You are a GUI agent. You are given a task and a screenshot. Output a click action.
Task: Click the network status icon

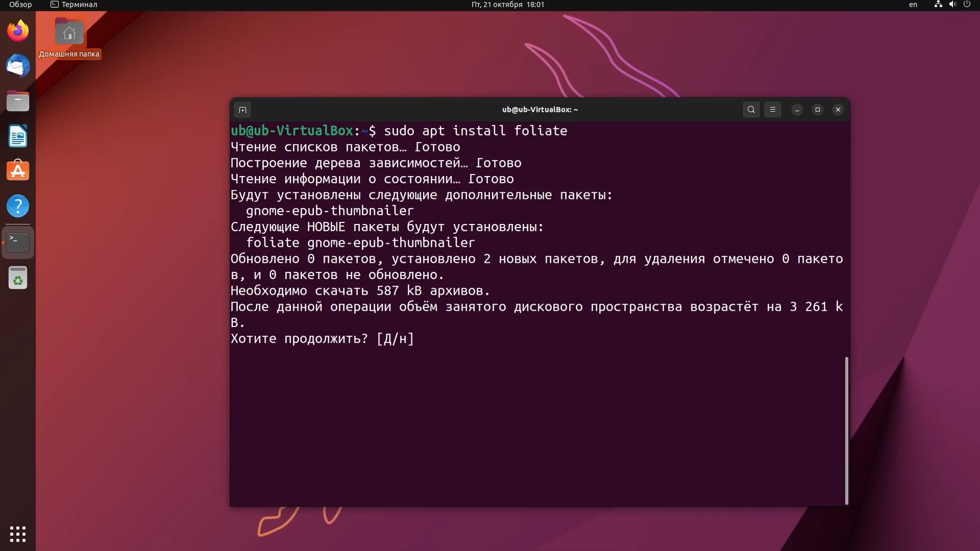[x=938, y=5]
